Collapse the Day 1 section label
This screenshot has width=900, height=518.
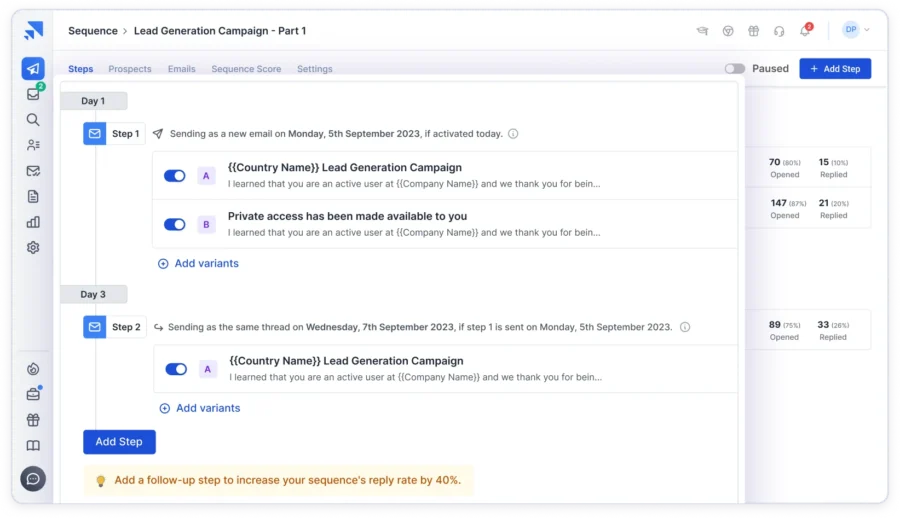point(93,101)
